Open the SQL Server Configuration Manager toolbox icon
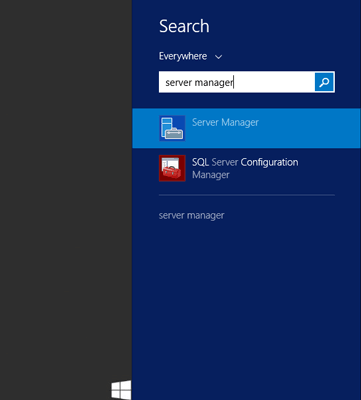361x400 pixels. [172, 168]
